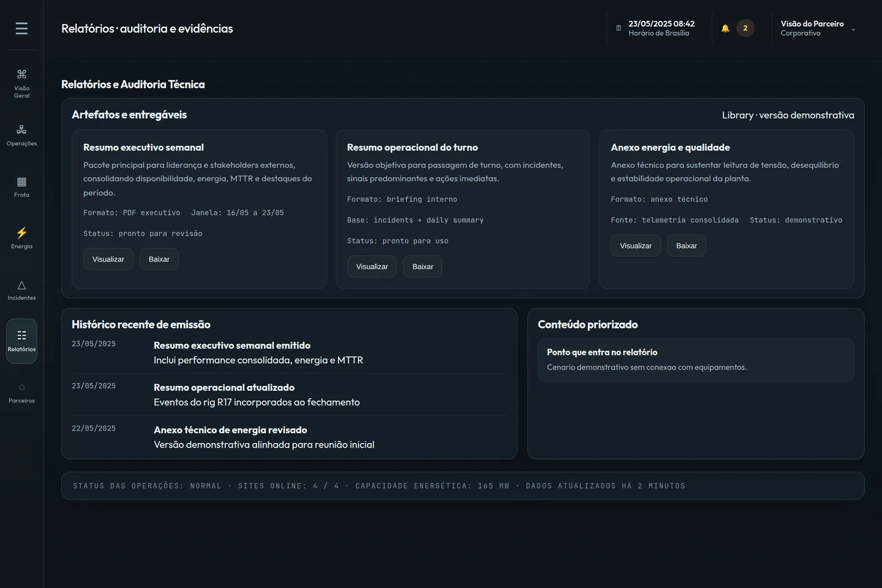Click the notification bell icon
The width and height of the screenshot is (882, 588).
coord(725,28)
